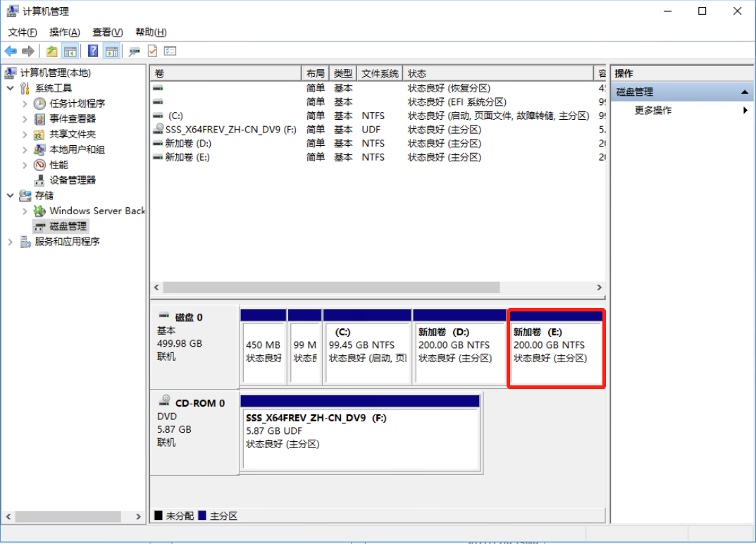
Task: Expand the 本地用户和组 node
Action: pyautogui.click(x=25, y=150)
